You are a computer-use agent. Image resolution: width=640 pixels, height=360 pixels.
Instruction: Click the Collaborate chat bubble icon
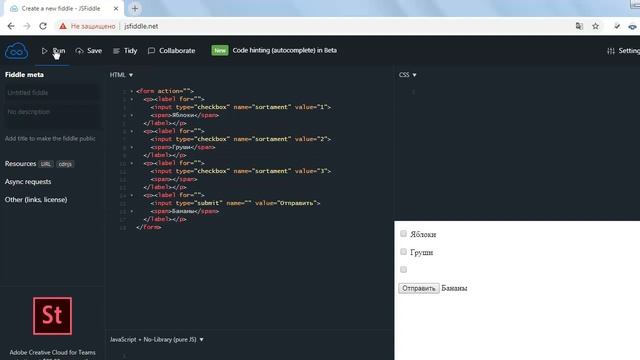pos(151,51)
